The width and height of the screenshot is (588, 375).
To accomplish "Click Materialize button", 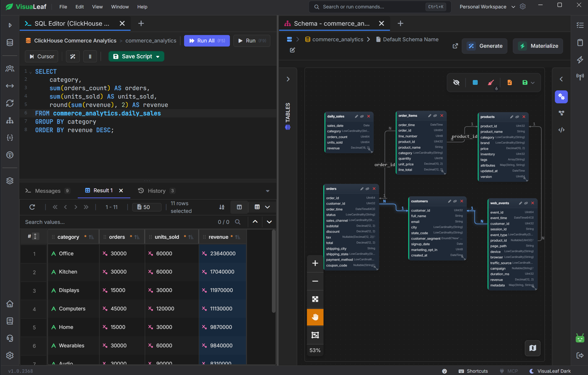I will point(538,46).
